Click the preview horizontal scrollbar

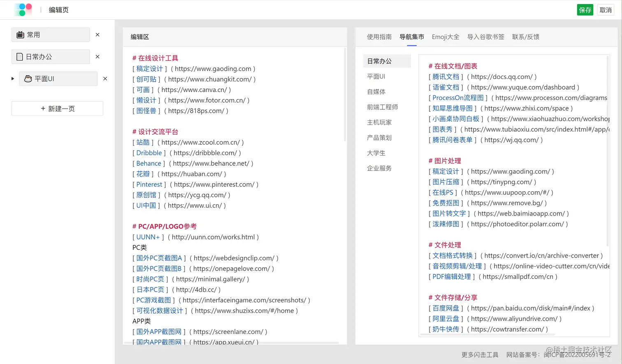click(x=487, y=335)
